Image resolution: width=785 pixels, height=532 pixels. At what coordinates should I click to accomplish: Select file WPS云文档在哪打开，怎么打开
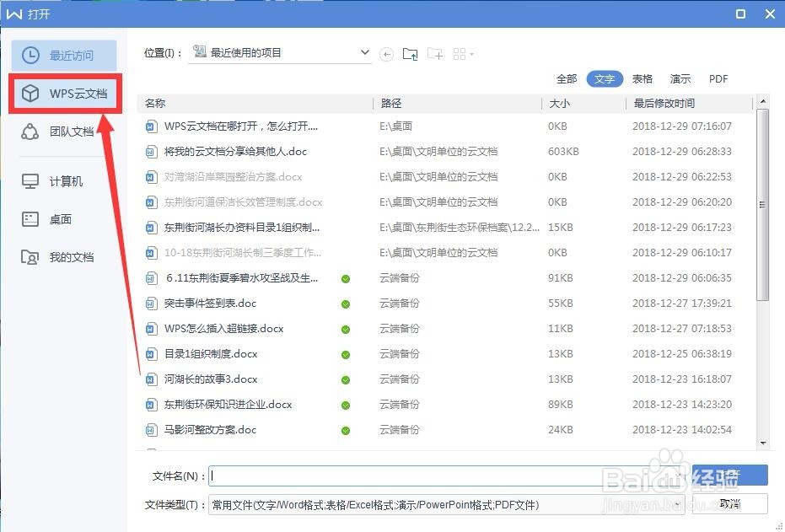point(241,126)
